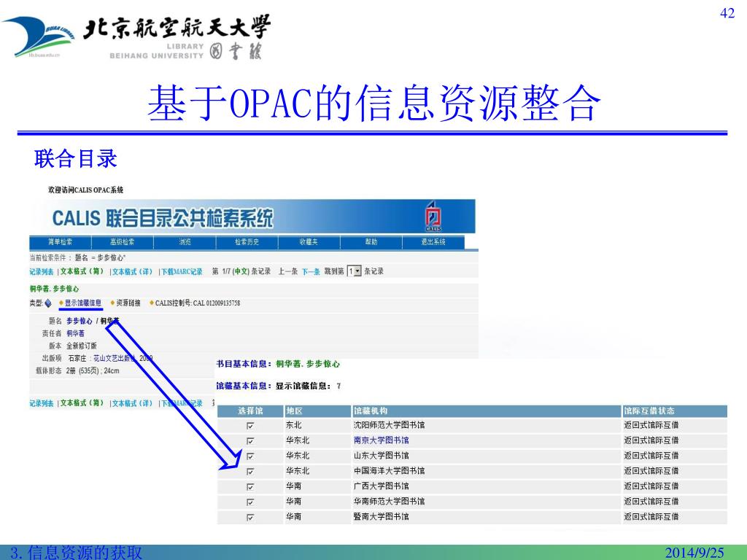This screenshot has height=560, width=747.
Task: Click the top 下载MARC记录 link
Action: 182,272
